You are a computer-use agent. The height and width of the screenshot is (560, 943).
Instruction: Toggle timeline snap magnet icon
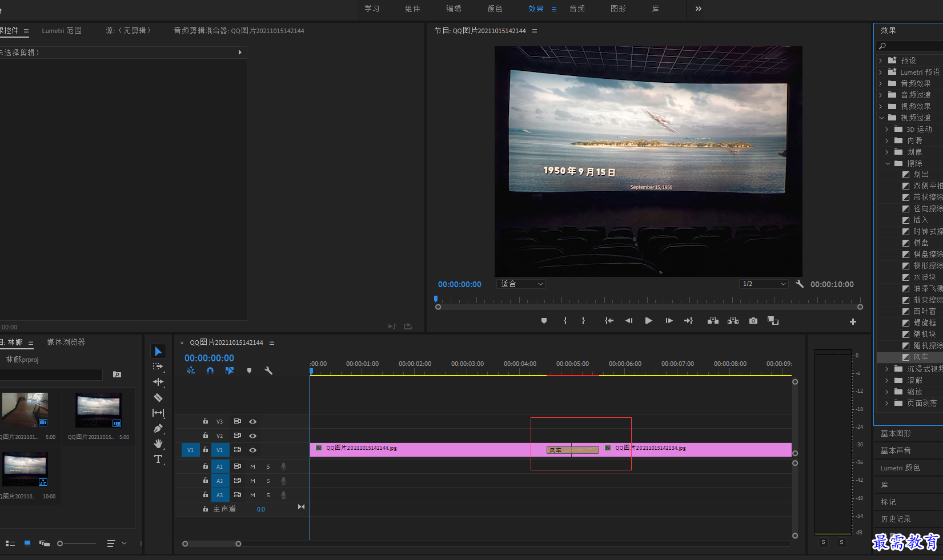(x=210, y=370)
